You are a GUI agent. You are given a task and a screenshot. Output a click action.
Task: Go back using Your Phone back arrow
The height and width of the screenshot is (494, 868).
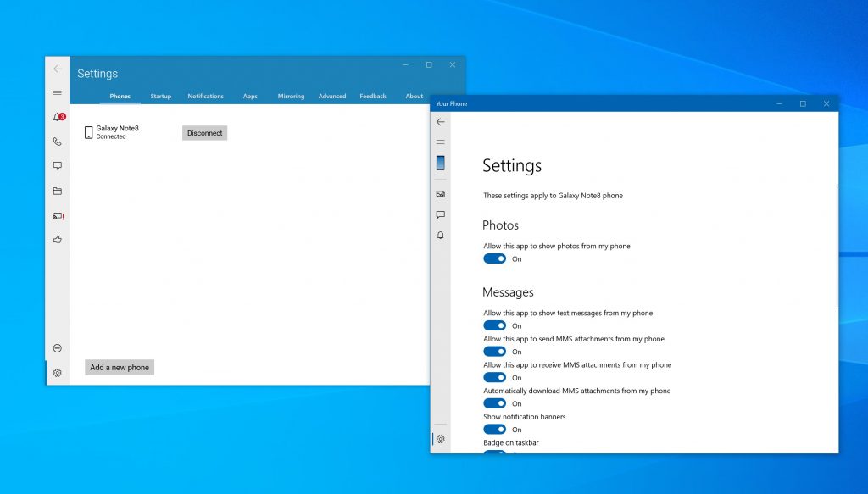[x=441, y=122]
